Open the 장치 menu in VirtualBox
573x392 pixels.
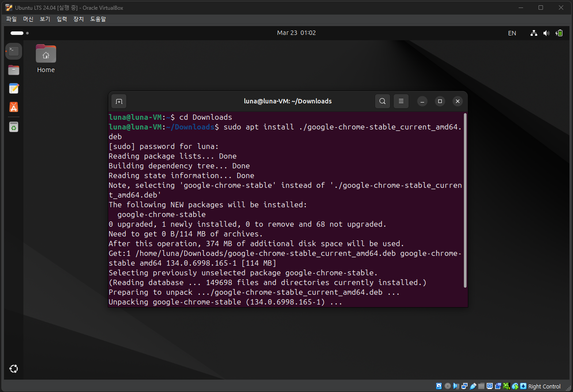79,19
